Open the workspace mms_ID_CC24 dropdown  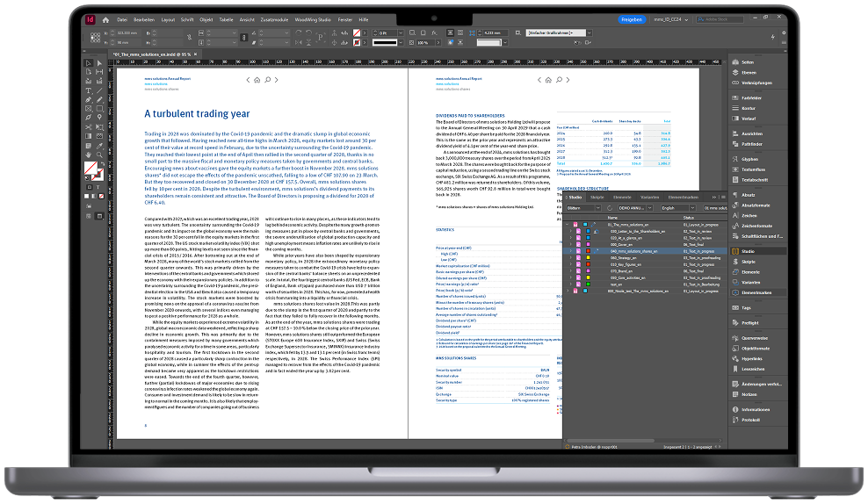[x=671, y=20]
